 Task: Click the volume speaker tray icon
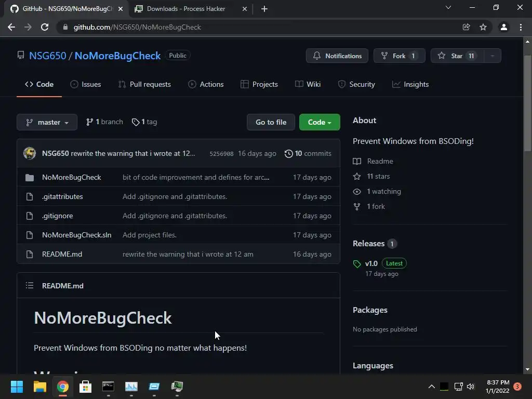pyautogui.click(x=471, y=387)
